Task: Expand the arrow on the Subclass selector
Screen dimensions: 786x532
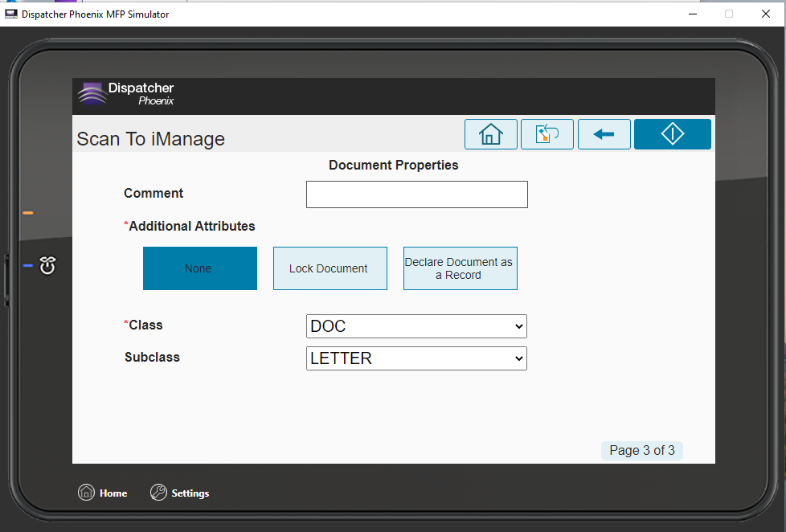Action: point(518,358)
